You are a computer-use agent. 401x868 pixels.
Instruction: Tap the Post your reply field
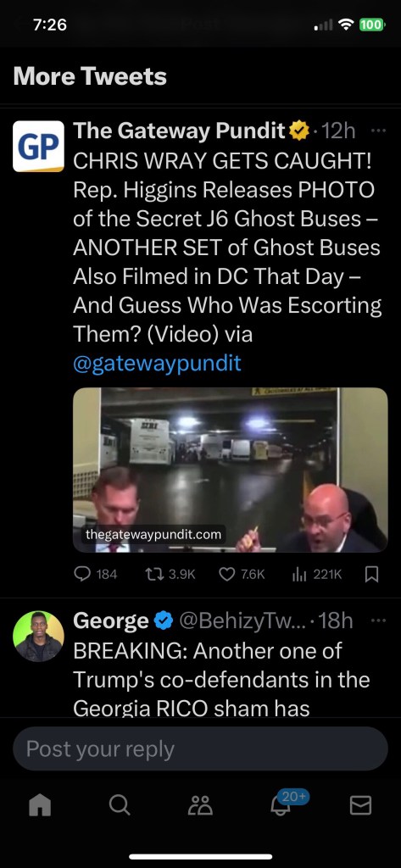point(200,749)
